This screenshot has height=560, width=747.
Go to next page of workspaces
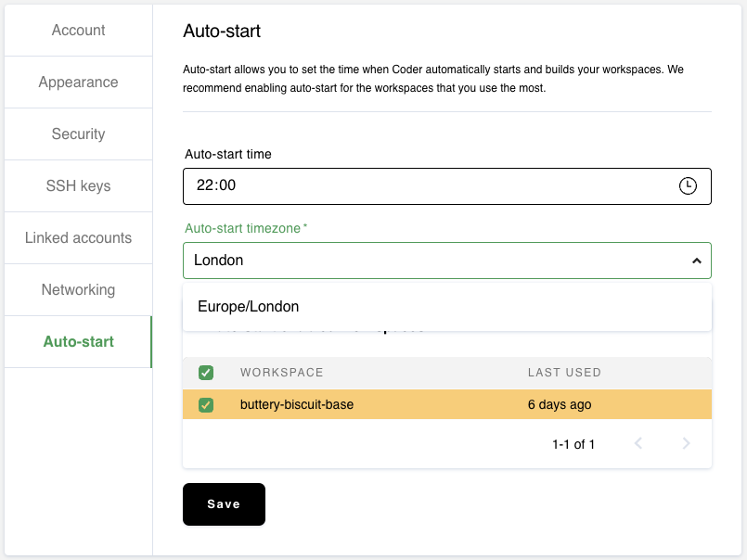pyautogui.click(x=686, y=444)
